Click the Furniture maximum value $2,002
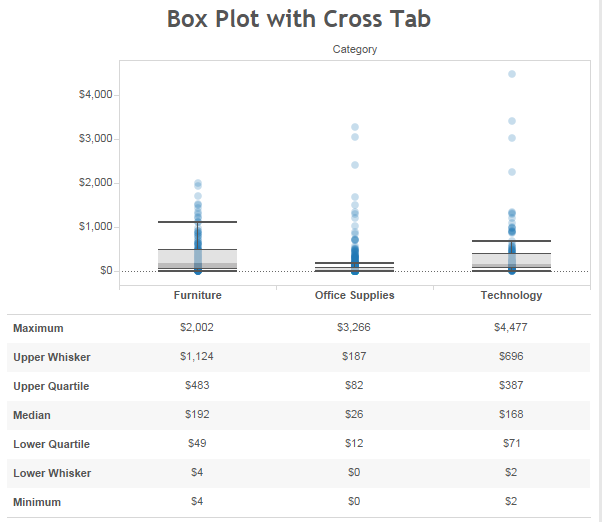This screenshot has height=522, width=602. (197, 327)
